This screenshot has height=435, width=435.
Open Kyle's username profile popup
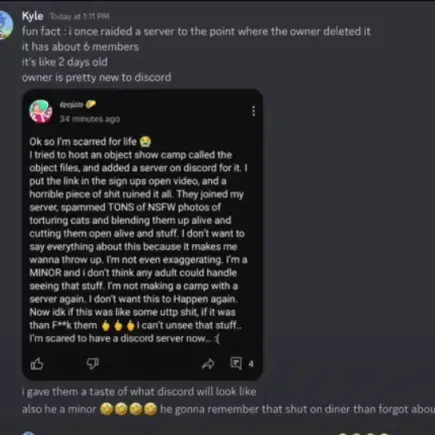pos(32,16)
